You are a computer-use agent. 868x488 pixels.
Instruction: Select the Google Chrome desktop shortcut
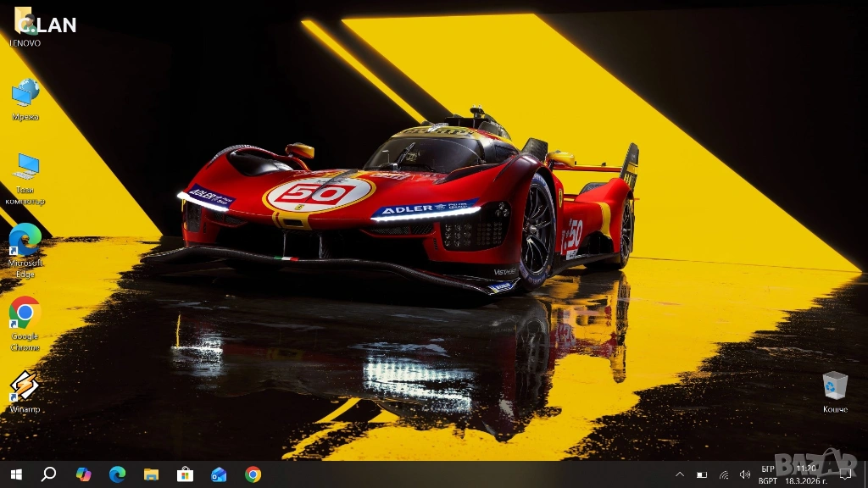coord(25,314)
